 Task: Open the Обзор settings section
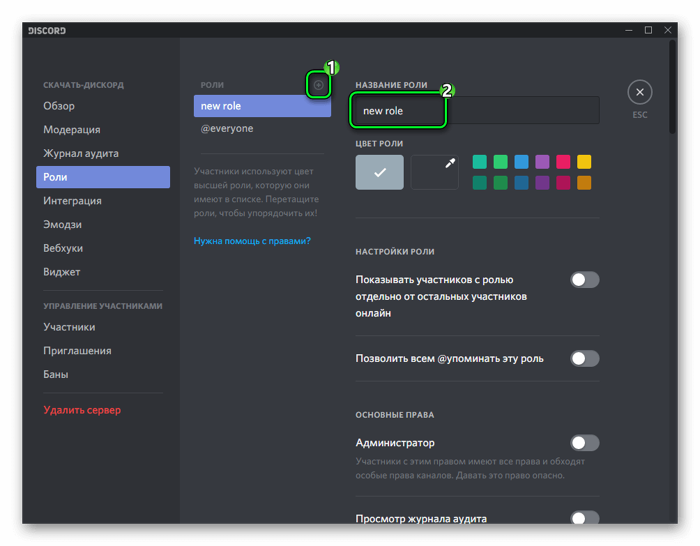coord(103,106)
